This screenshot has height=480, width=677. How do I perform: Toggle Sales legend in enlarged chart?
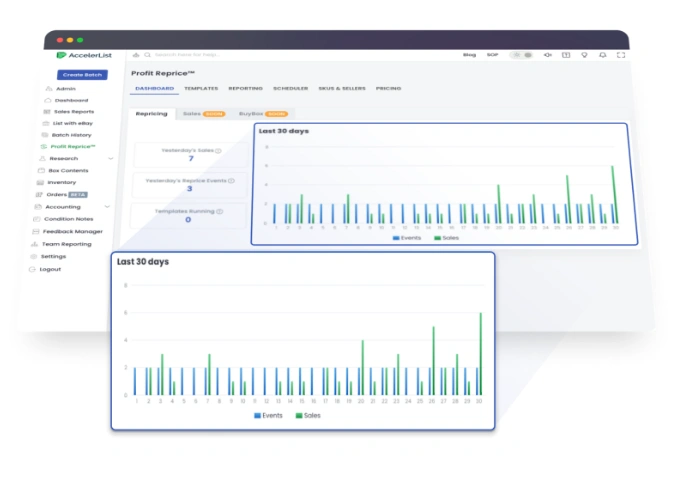point(308,416)
